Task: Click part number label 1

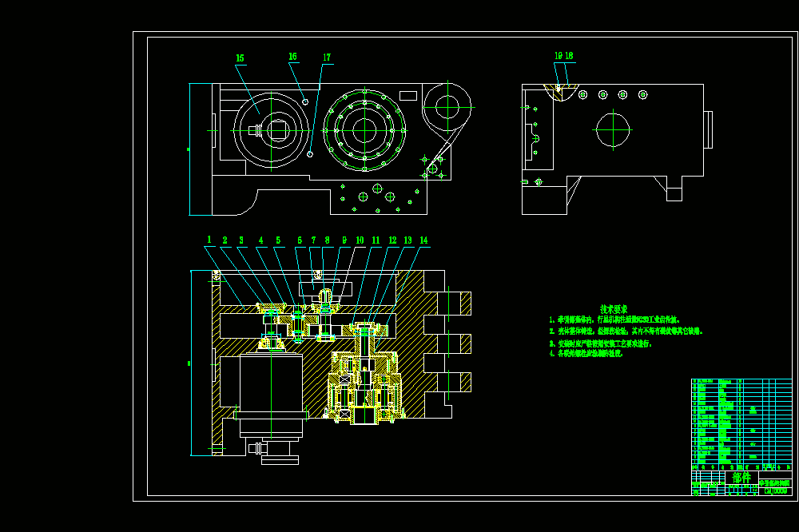Action: [209, 240]
